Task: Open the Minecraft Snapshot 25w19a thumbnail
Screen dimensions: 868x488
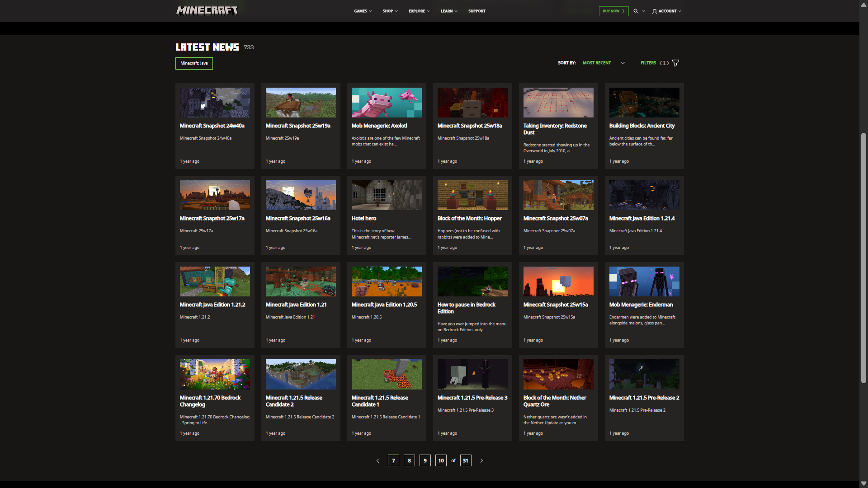Action: tap(301, 103)
